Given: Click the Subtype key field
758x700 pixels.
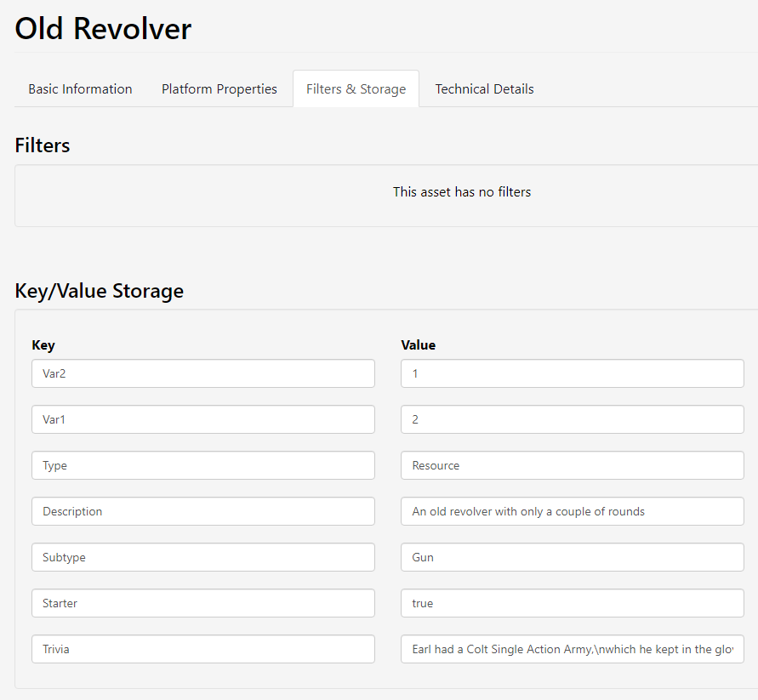Looking at the screenshot, I should pos(202,557).
